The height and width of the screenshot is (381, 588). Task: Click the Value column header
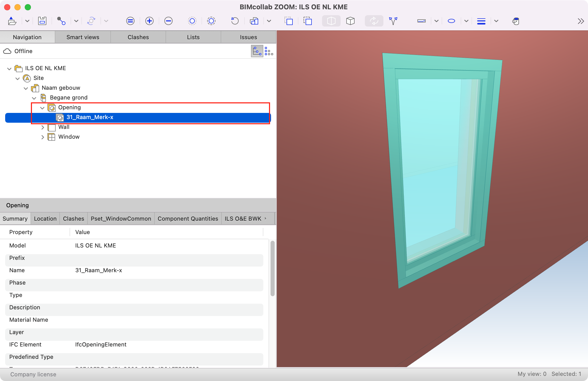tap(82, 232)
